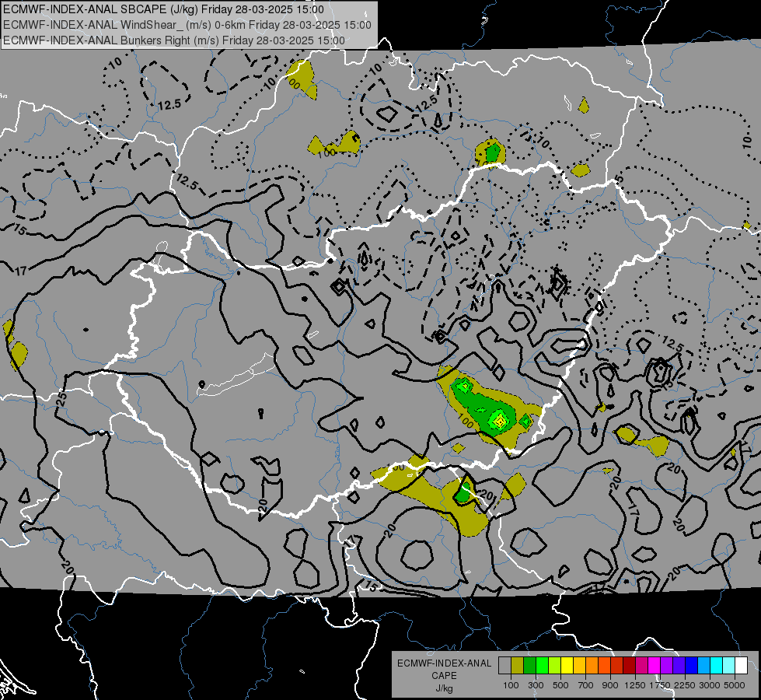Click the CAPE word in legend
Image resolution: width=761 pixels, height=700 pixels.
[x=445, y=675]
